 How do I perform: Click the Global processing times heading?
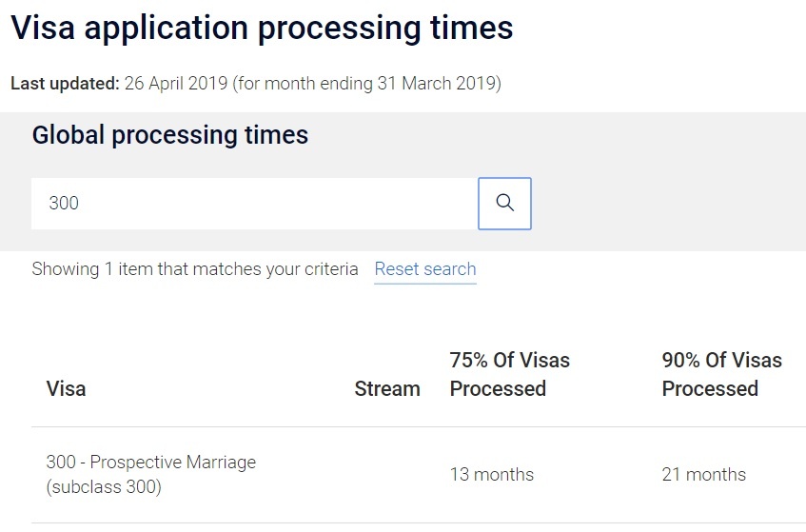click(170, 135)
